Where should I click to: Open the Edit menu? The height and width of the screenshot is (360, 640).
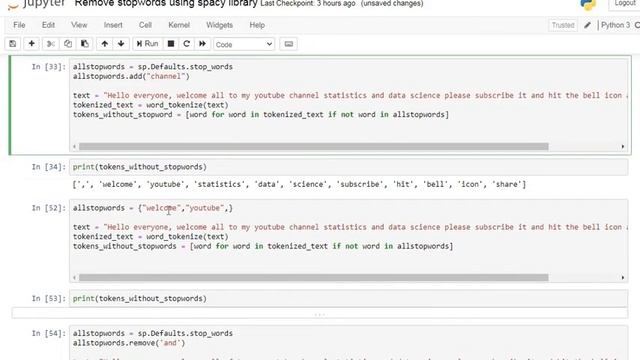(48, 25)
